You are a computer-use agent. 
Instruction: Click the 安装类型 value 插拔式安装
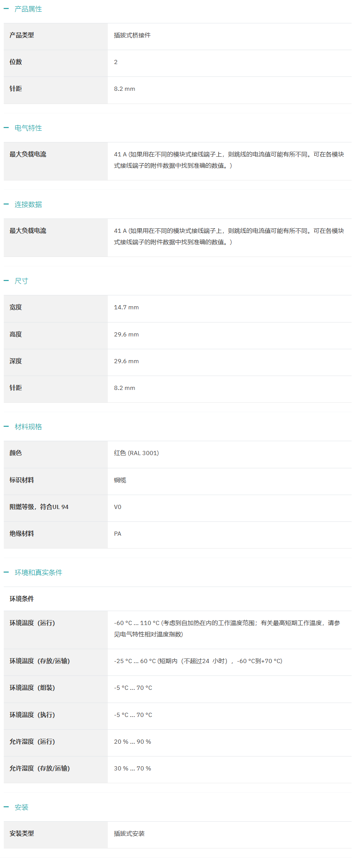(x=129, y=834)
